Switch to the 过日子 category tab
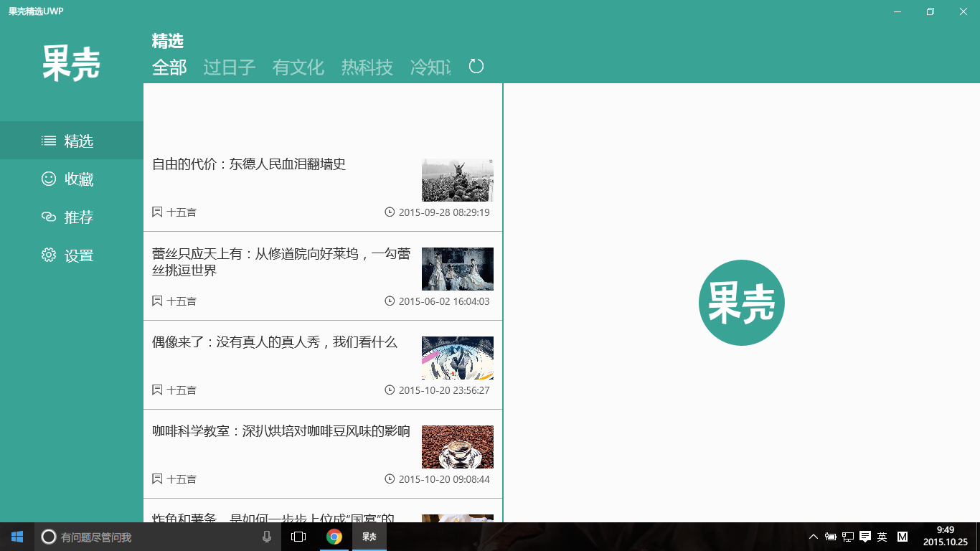 tap(230, 67)
